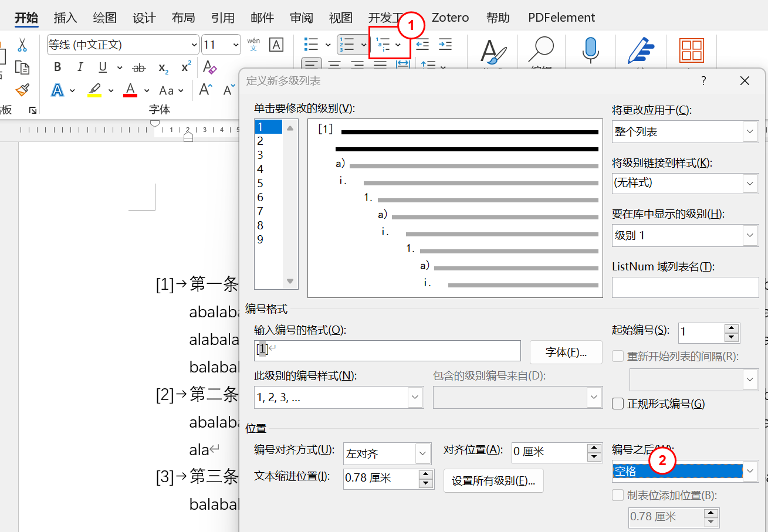The height and width of the screenshot is (532, 768).
Task: Apply Superscript formatting
Action: click(186, 67)
